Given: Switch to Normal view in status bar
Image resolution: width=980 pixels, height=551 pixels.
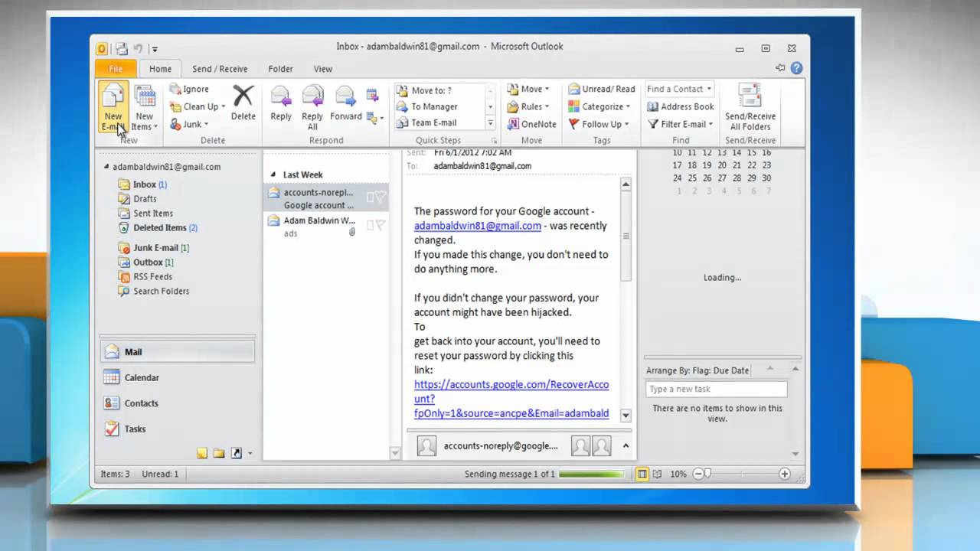Looking at the screenshot, I should click(x=642, y=474).
